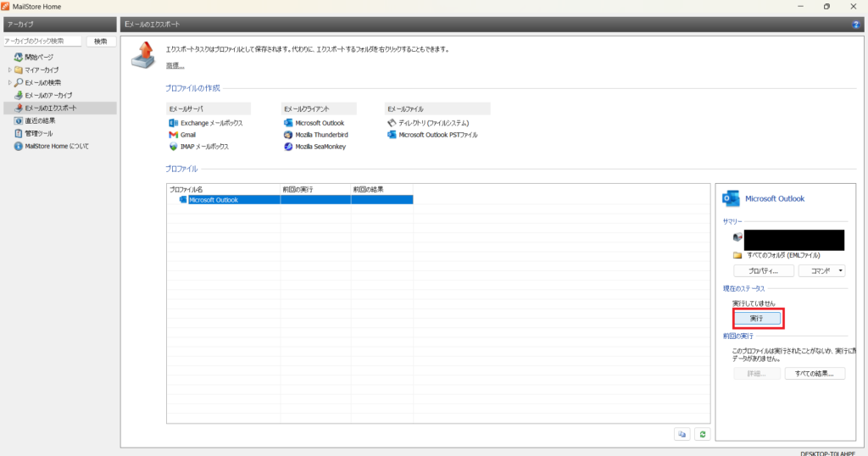
Task: Select 直近の結果 in the navigation tree
Action: (x=40, y=120)
